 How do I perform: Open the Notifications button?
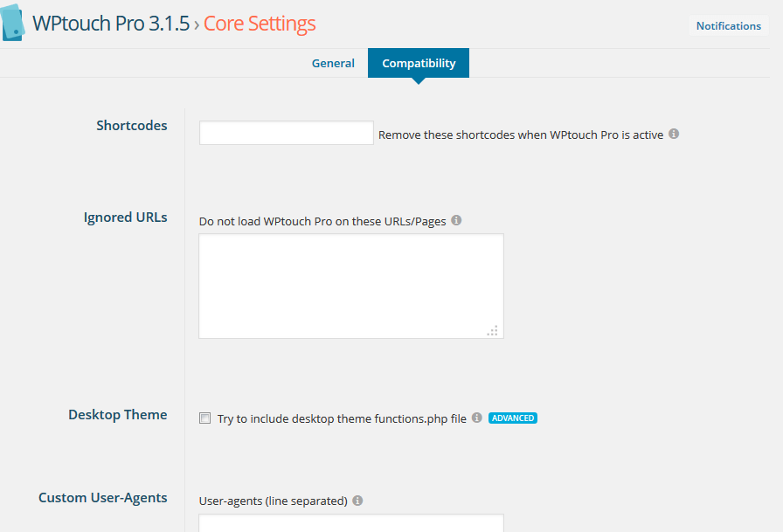(x=729, y=26)
